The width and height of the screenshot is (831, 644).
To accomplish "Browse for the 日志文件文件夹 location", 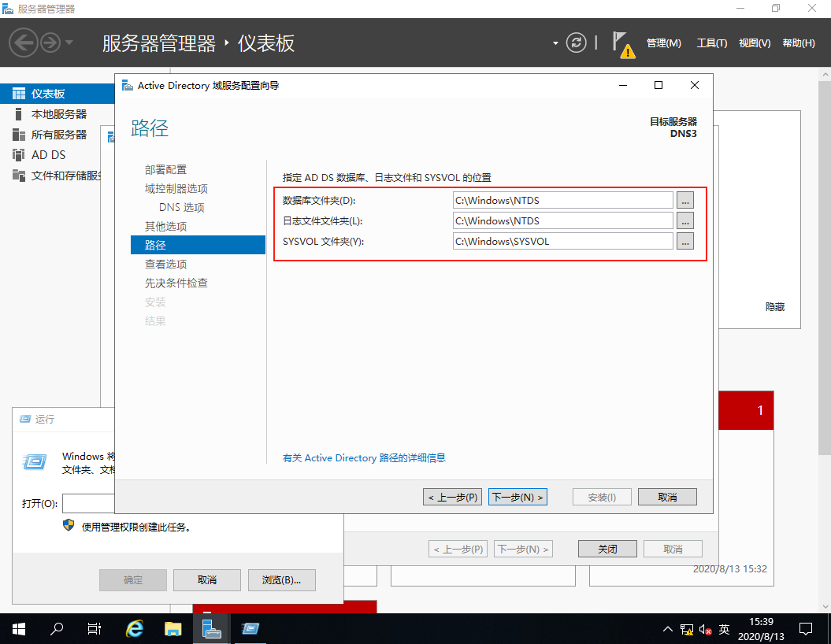I will coord(685,221).
